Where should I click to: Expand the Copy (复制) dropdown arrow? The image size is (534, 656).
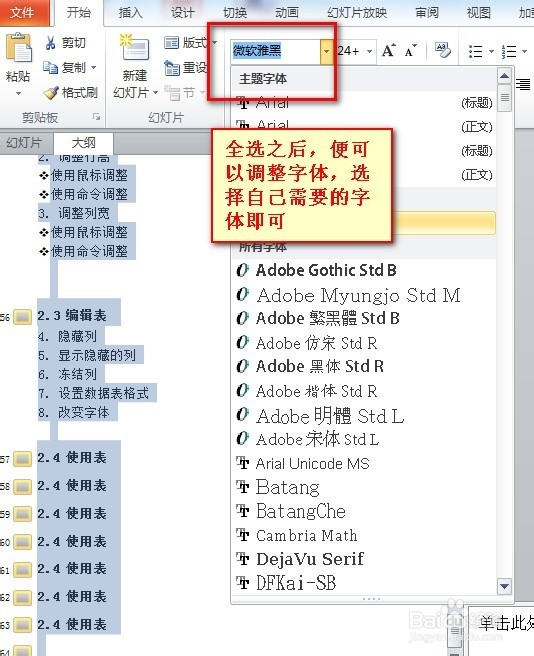93,67
